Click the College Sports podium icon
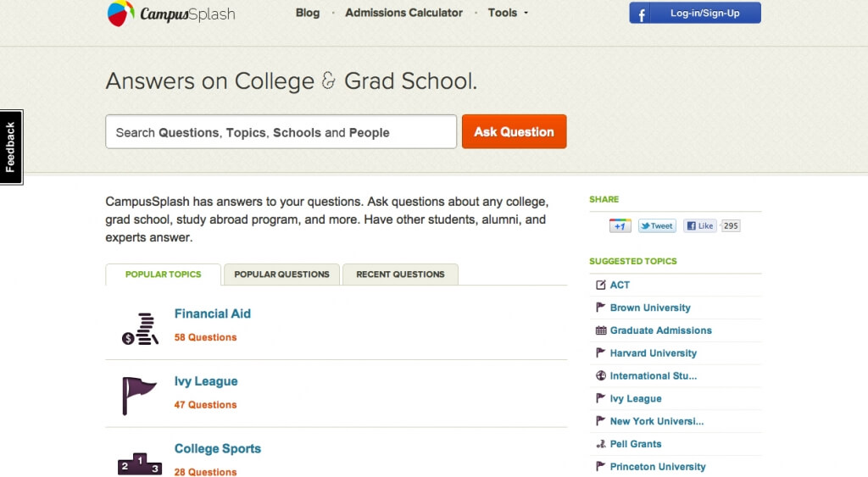This screenshot has width=868, height=477. tap(140, 464)
